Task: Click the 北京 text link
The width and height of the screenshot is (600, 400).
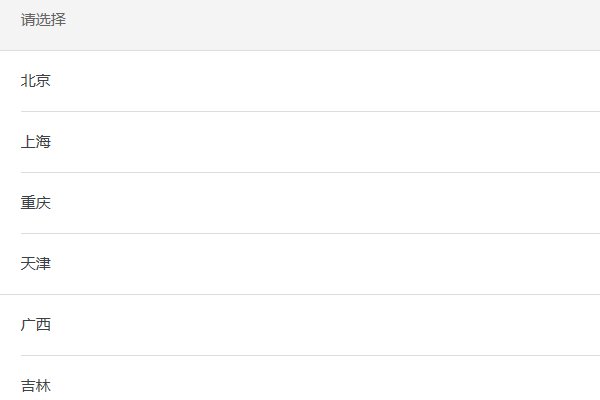Action: 36,81
